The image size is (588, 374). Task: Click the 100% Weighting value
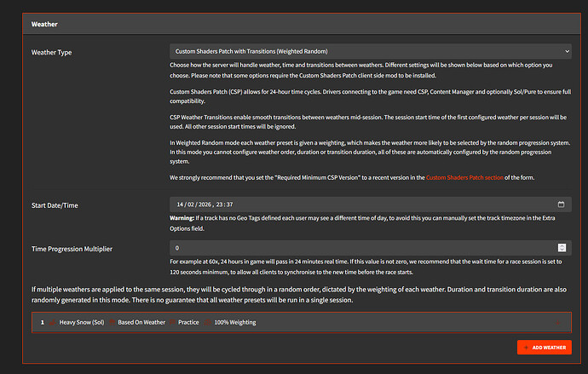pos(234,322)
